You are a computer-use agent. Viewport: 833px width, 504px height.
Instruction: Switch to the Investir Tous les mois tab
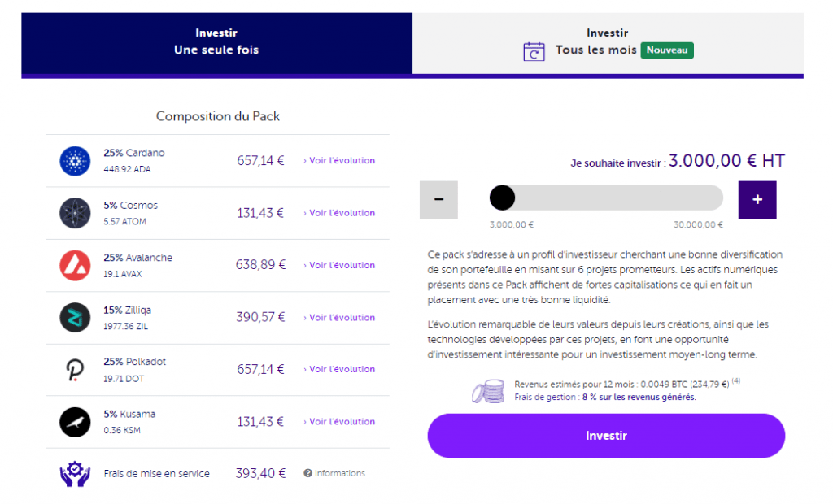608,43
